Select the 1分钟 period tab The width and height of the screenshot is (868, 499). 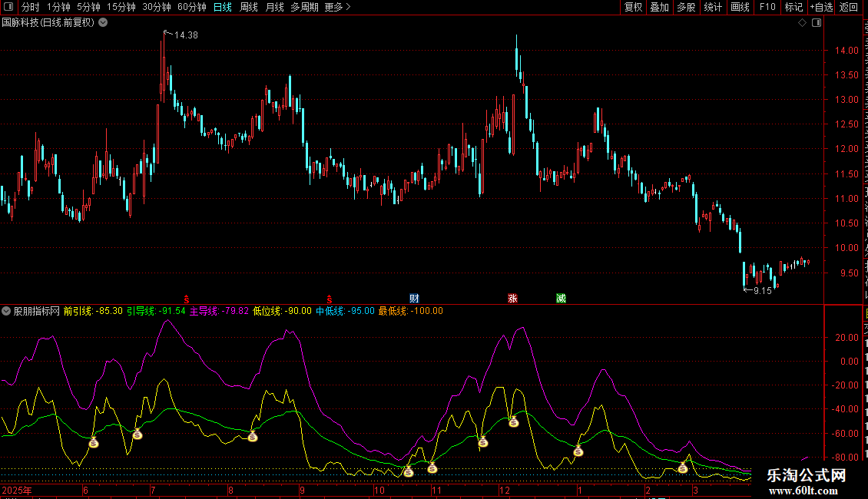coord(58,7)
